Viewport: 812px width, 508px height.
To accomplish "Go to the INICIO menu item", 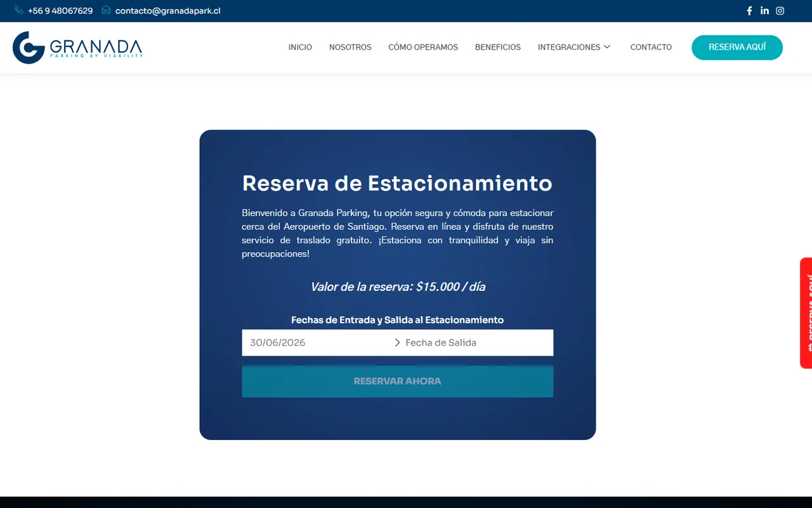I will (x=300, y=47).
